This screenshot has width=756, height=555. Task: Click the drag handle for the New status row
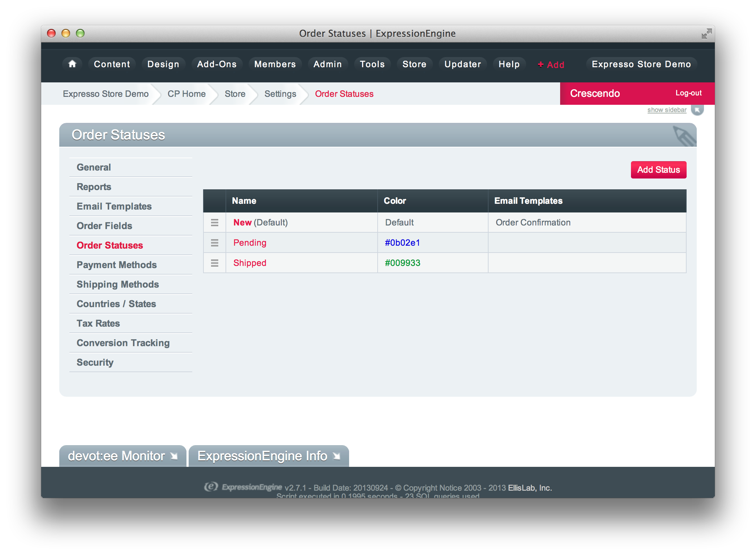215,223
